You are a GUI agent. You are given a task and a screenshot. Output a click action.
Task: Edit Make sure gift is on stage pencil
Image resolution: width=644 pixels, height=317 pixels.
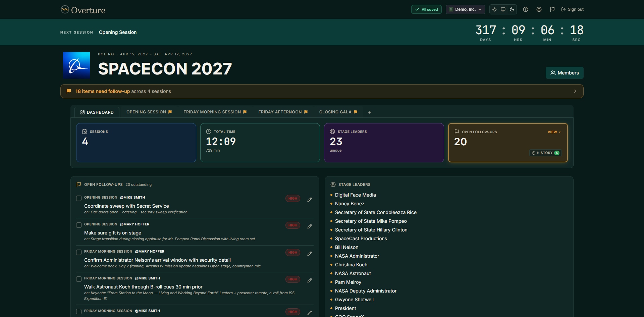[310, 226]
